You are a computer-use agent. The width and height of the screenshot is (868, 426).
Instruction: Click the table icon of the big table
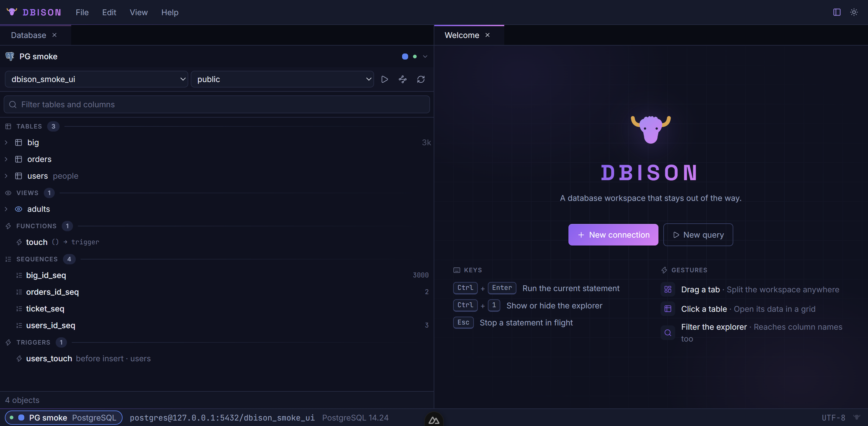(19, 143)
